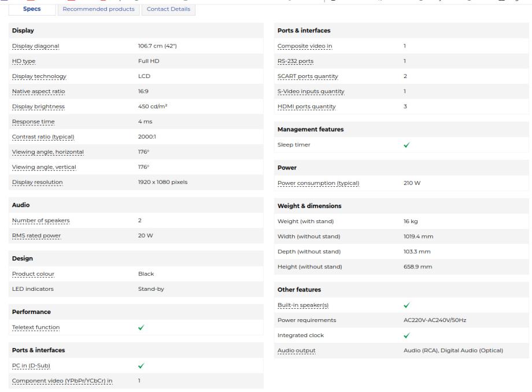Screen dimensions: 532x392
Task: Click the Number of speakers label
Action: pyautogui.click(x=40, y=220)
